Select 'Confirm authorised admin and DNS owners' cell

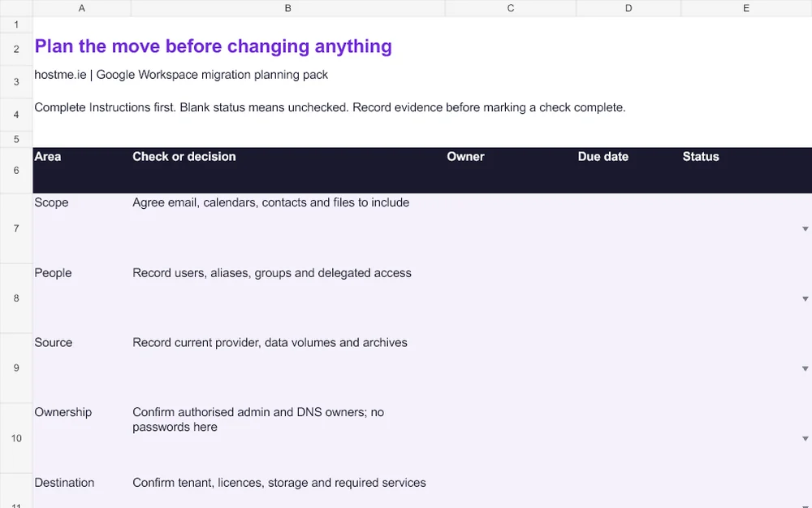288,438
